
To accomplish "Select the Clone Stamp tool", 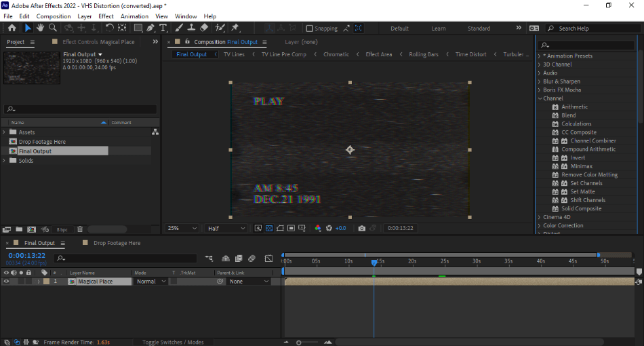I will pos(191,28).
